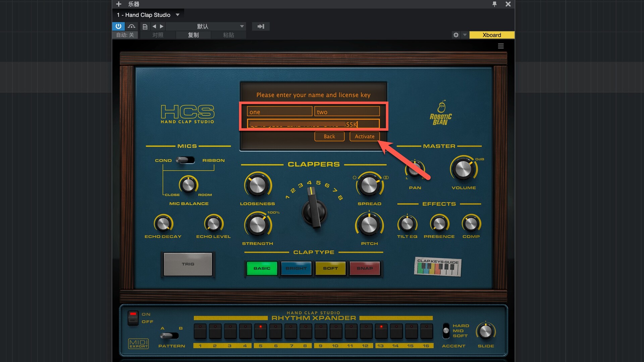Hit the TRIG pad button
This screenshot has height=362, width=644.
[188, 264]
